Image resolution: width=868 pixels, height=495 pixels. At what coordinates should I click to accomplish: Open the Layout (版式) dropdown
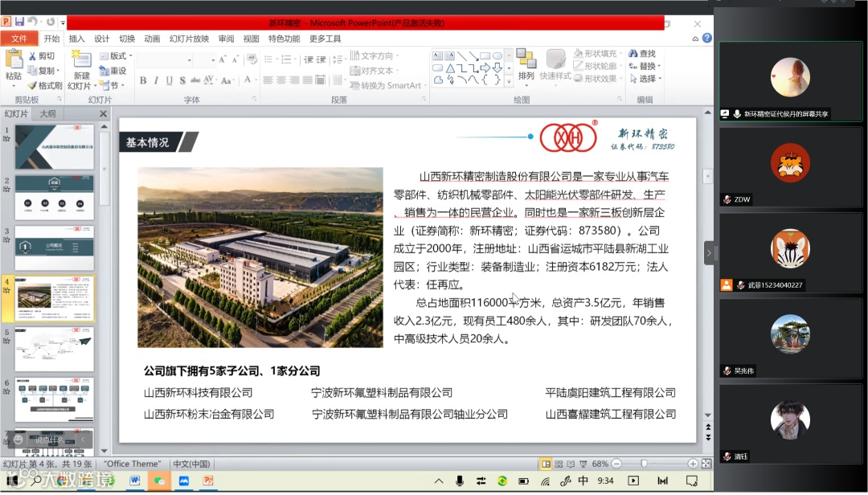(116, 56)
